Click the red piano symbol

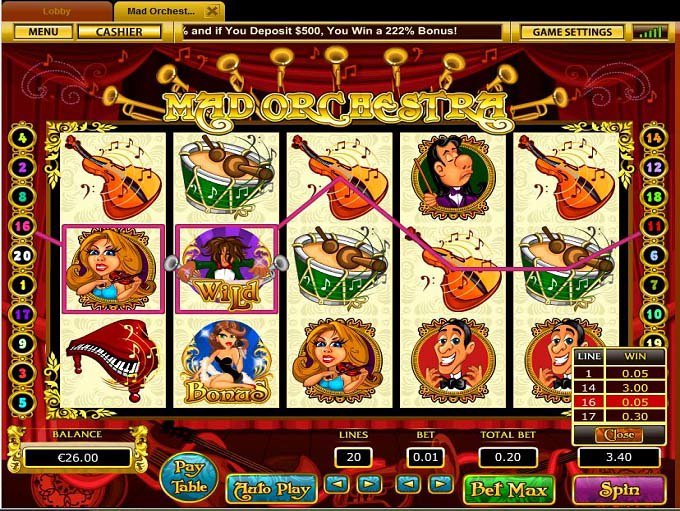113,360
